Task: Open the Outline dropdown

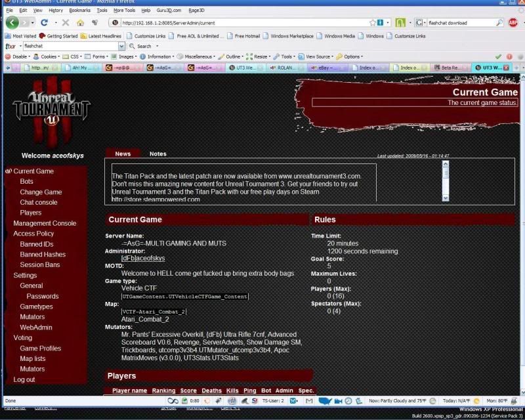Action: point(231,56)
